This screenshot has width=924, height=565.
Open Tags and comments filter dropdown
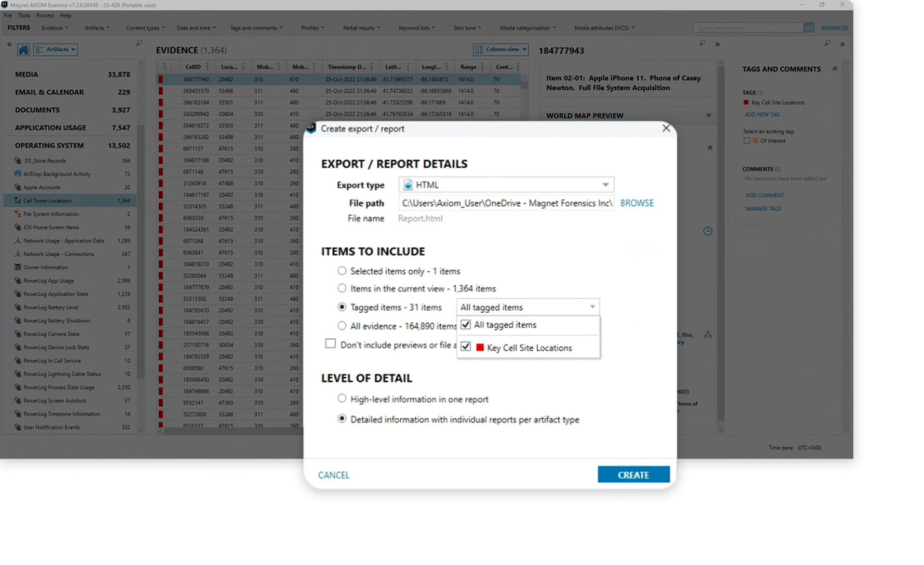(x=256, y=28)
